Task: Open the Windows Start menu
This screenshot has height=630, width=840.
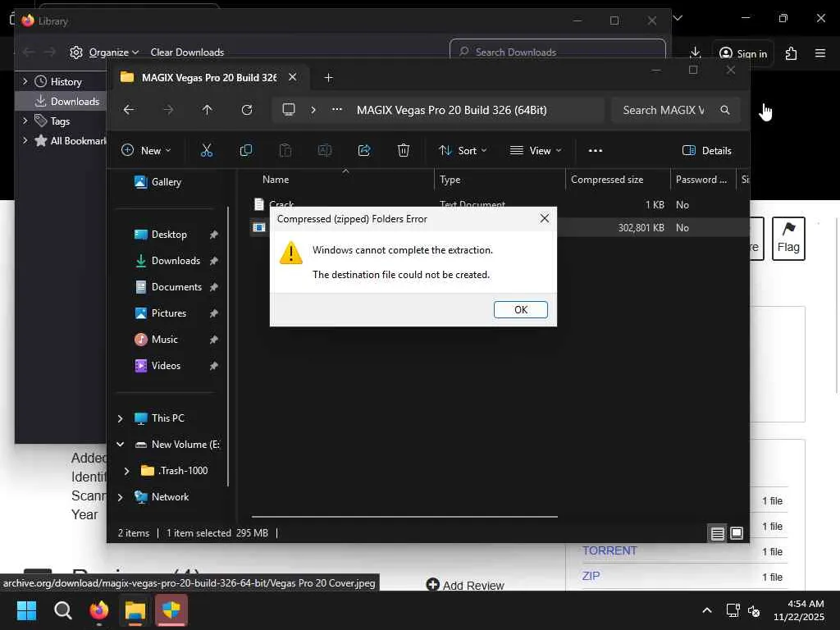Action: [26, 610]
